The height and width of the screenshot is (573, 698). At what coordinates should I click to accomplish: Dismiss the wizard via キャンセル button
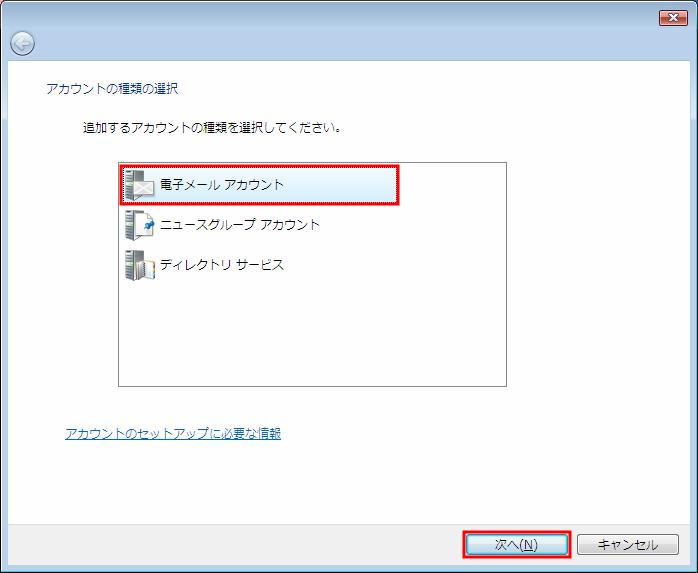point(628,544)
